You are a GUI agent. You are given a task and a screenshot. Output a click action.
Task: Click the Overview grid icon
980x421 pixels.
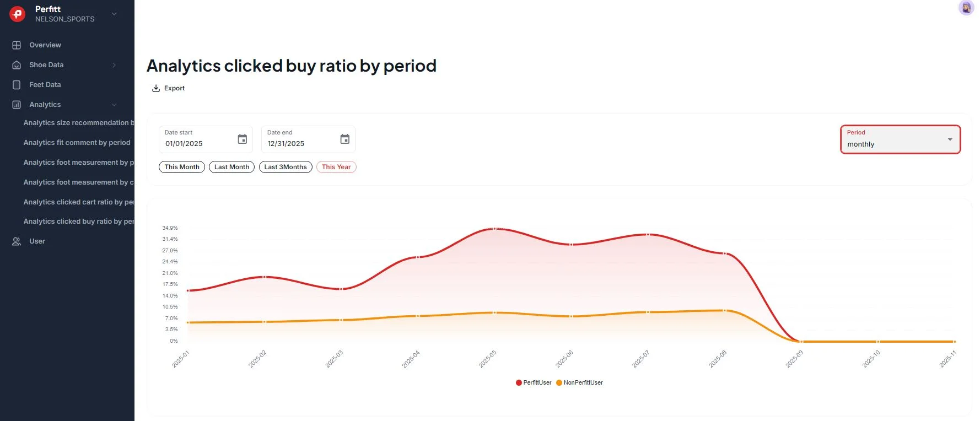point(17,45)
